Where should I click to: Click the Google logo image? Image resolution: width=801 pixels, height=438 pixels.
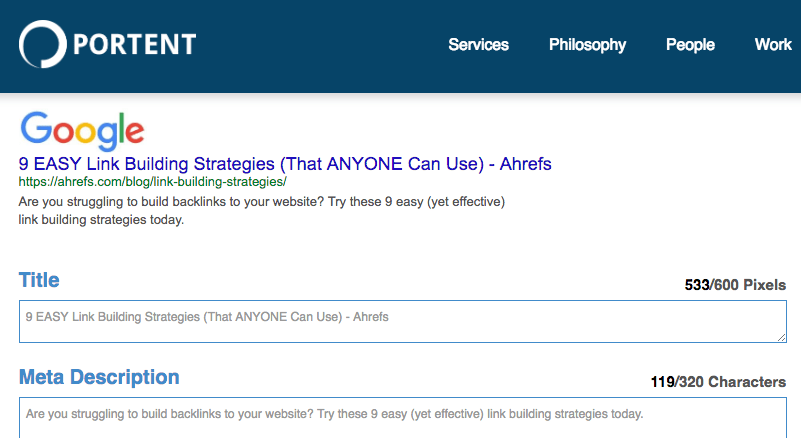click(x=82, y=130)
